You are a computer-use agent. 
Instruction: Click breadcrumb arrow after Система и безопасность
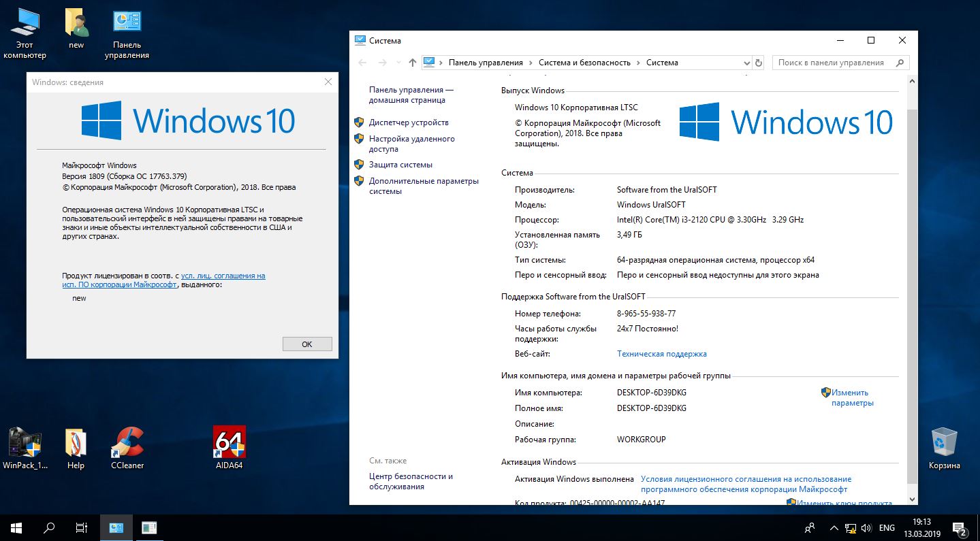click(x=639, y=63)
